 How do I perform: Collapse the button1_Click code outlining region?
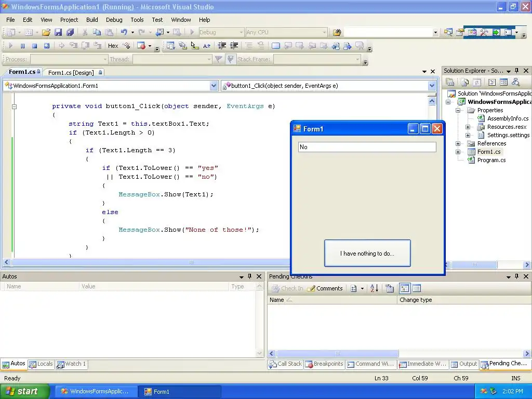tap(14, 107)
